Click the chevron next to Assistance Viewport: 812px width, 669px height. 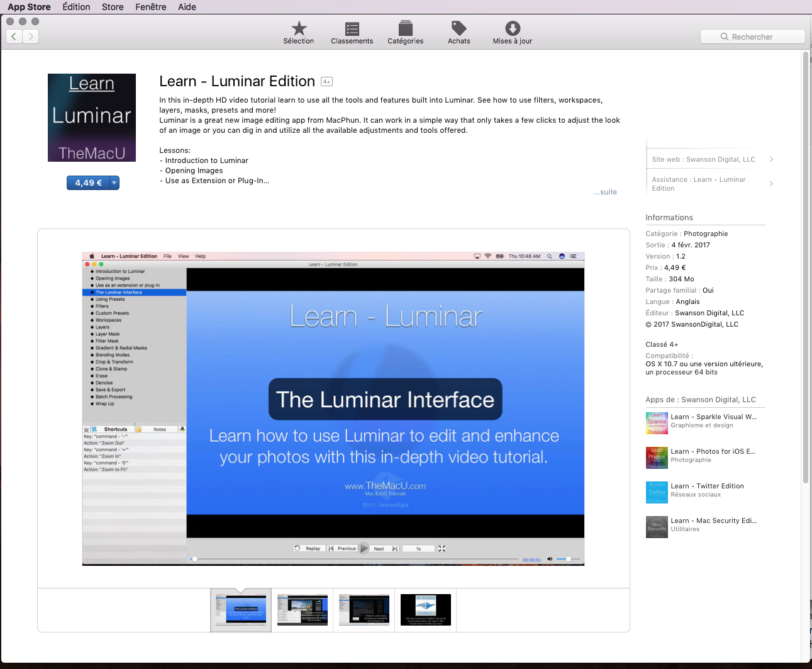[x=771, y=184]
